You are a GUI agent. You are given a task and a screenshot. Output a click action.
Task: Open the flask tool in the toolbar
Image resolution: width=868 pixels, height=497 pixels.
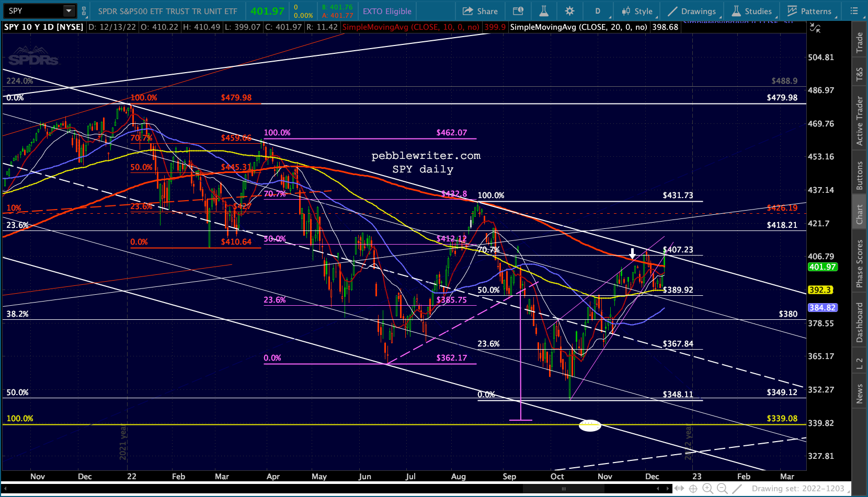click(544, 11)
